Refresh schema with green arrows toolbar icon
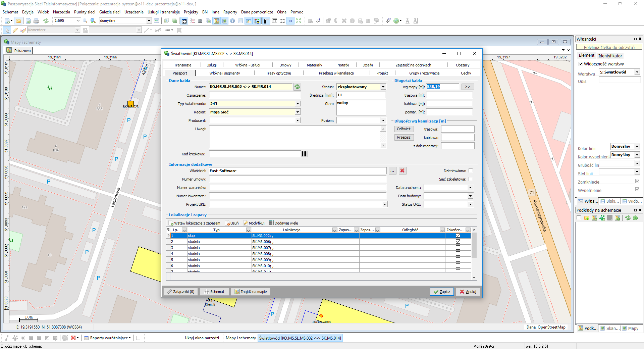Image resolution: width=644 pixels, height=349 pixels. 46,21
